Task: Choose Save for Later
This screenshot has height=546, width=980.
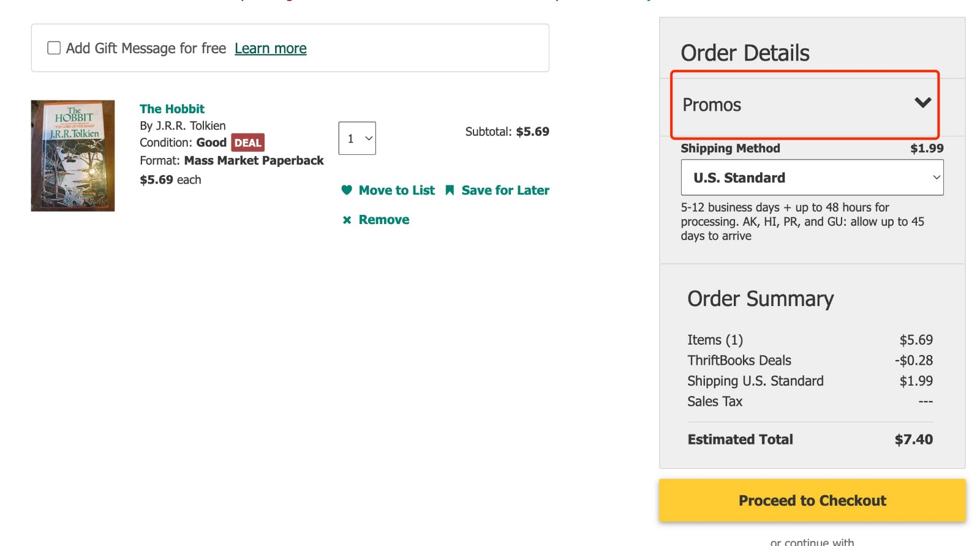Action: point(505,190)
